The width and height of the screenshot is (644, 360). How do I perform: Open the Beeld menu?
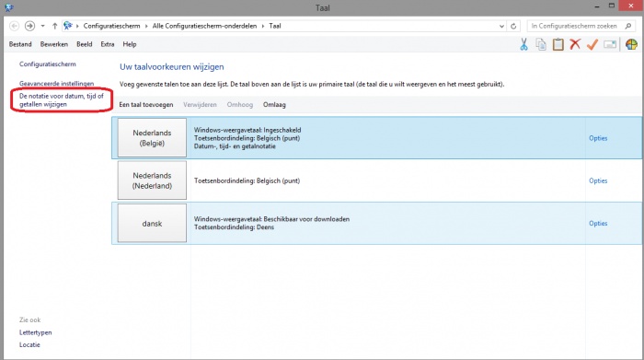tap(85, 44)
